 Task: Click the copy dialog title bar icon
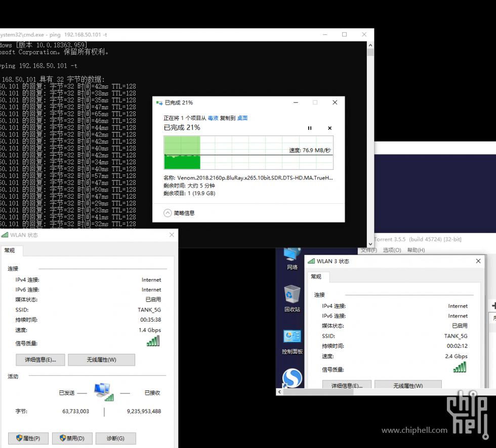point(159,103)
